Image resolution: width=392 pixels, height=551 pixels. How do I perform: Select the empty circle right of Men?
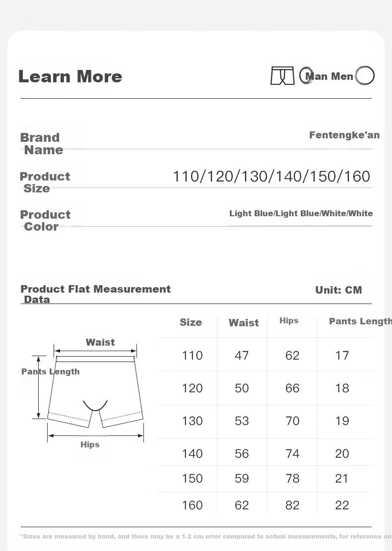point(365,75)
